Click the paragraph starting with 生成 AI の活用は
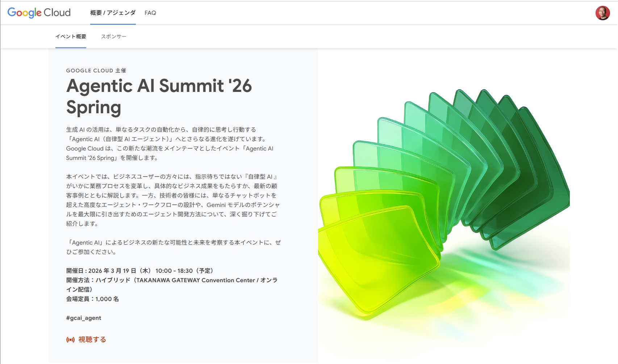The height and width of the screenshot is (364, 618). click(170, 144)
